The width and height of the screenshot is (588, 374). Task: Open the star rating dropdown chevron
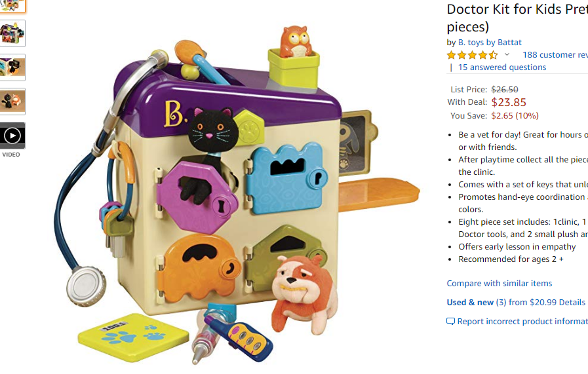coord(507,55)
